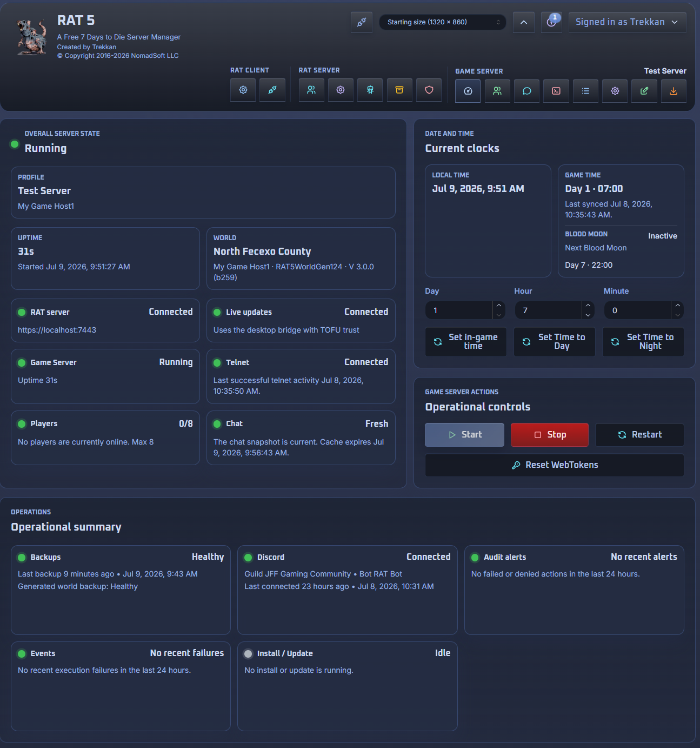Open the RAT Server archive box icon
The width and height of the screenshot is (700, 748).
coord(399,90)
